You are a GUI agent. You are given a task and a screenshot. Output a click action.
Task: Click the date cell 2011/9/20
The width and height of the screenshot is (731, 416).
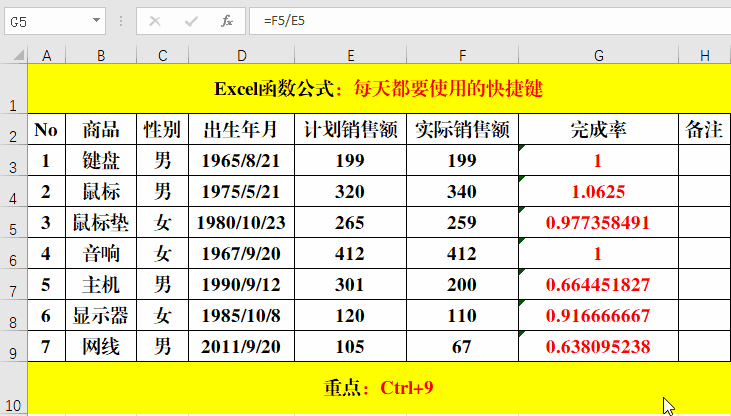coord(241,347)
